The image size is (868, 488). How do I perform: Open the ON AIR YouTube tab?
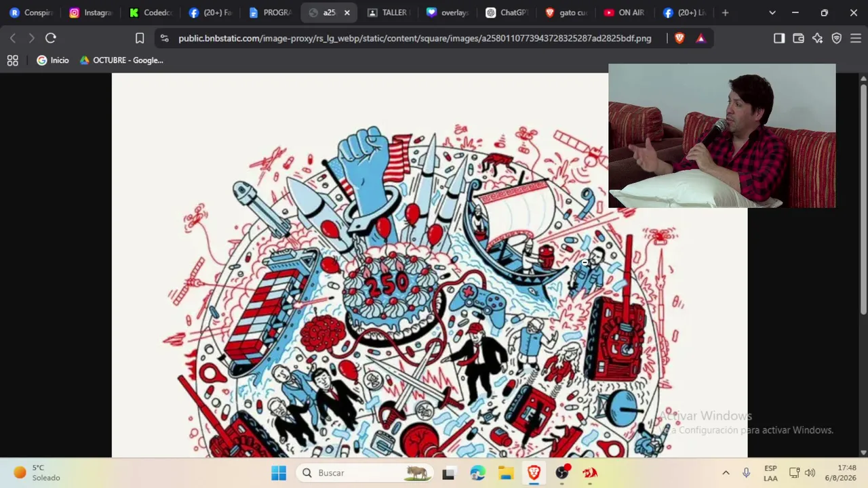[625, 13]
